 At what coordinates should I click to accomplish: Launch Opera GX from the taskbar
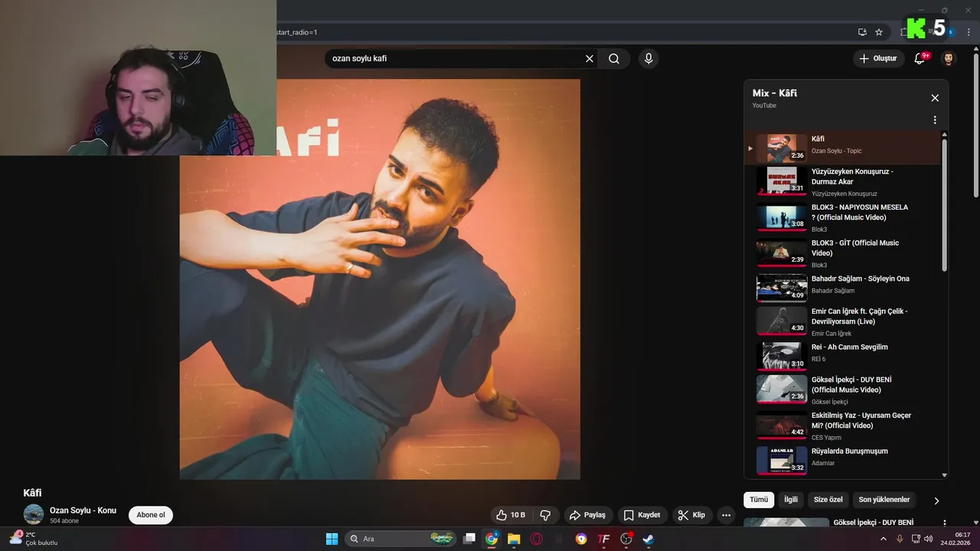click(537, 539)
